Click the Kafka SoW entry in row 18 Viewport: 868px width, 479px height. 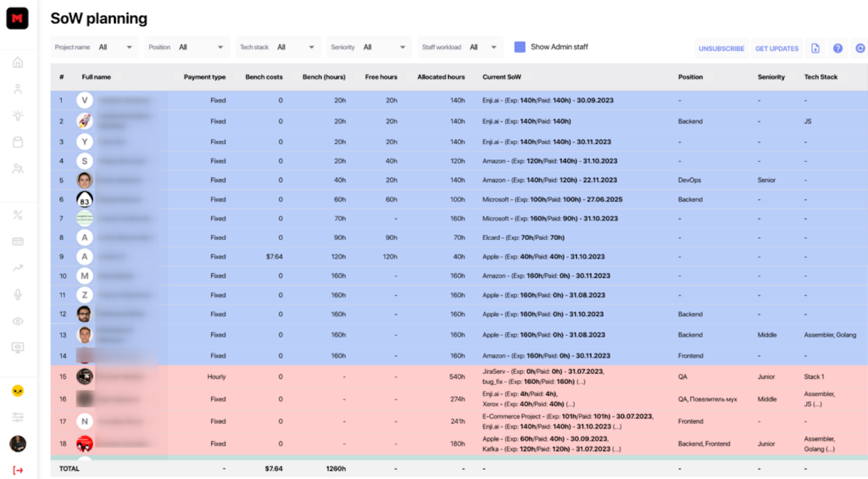[551, 449]
